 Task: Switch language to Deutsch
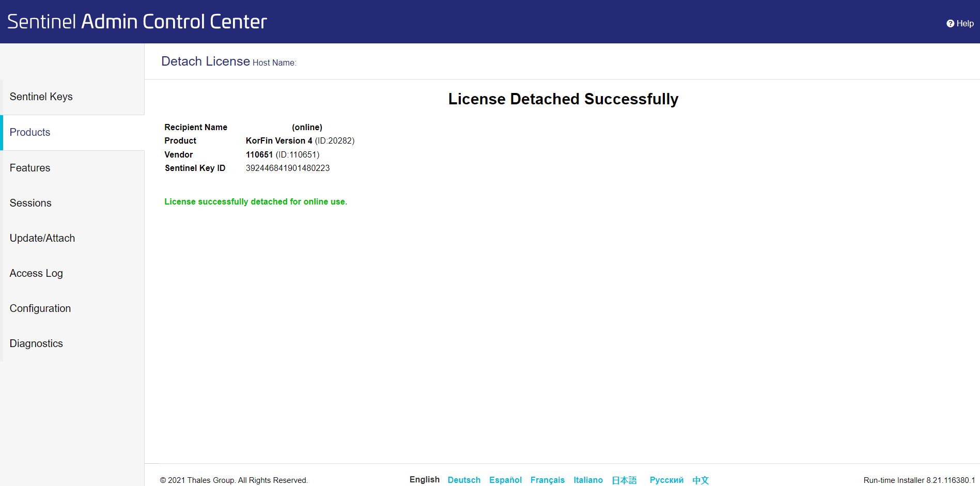click(x=464, y=480)
